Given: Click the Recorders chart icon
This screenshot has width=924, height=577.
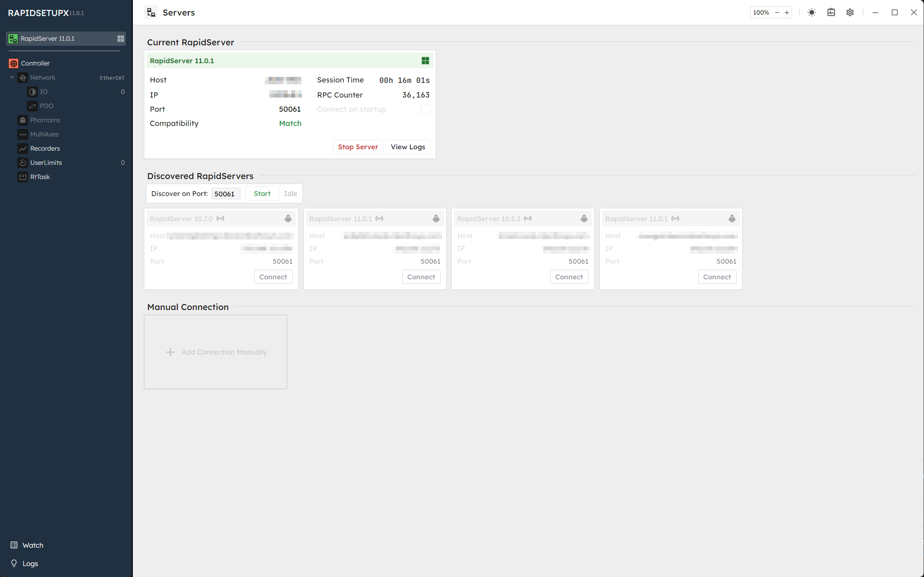Looking at the screenshot, I should click(22, 148).
